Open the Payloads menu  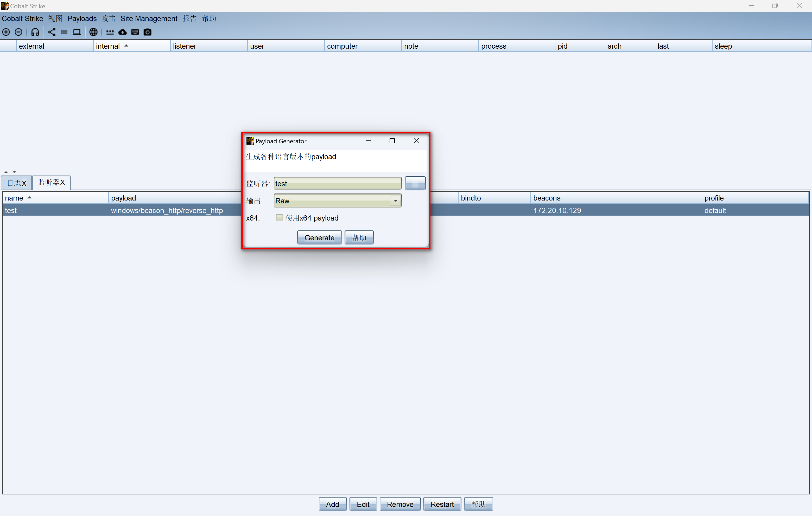coord(82,18)
